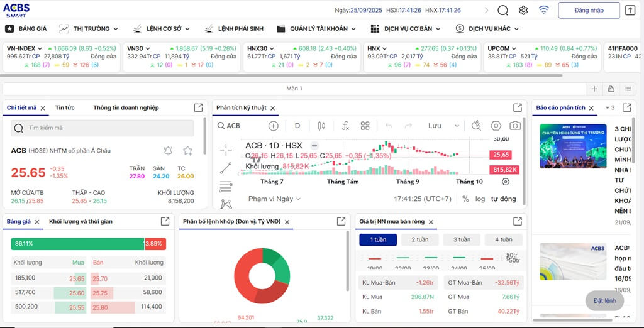The image size is (644, 328).
Task: Open the Khối lượng và thời gian tab
Action: tap(80, 221)
